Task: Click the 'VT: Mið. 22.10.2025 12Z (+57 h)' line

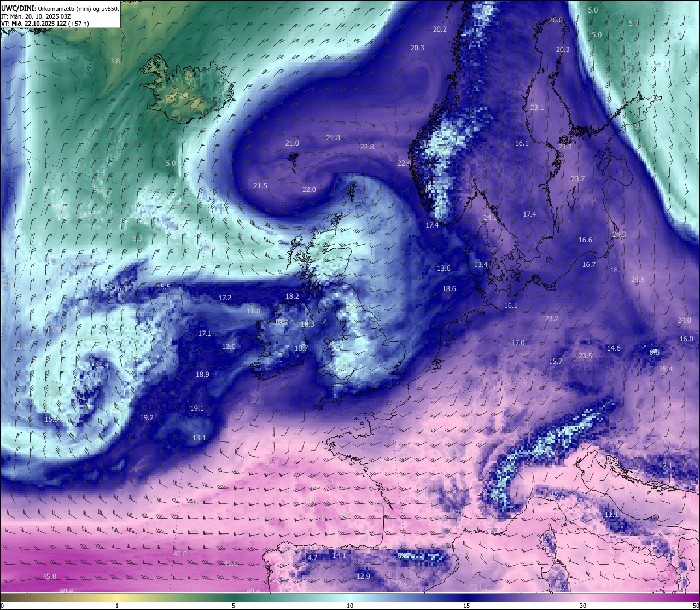Action: 45,24
